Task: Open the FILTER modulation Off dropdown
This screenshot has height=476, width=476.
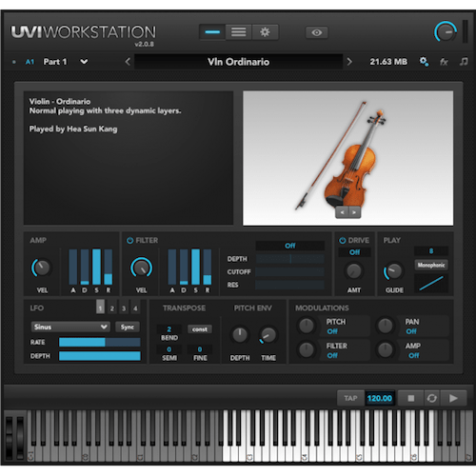Action: 332,355
